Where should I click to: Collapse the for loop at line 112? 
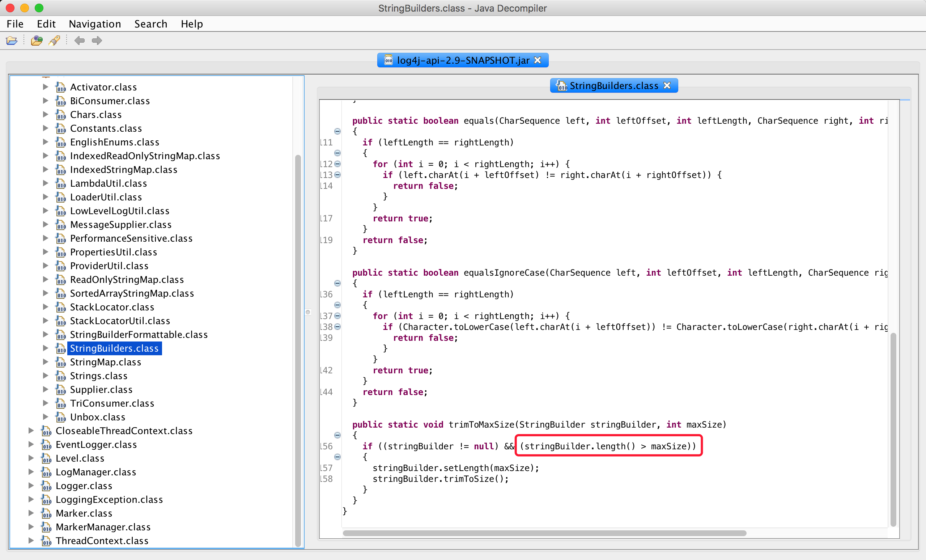337,164
